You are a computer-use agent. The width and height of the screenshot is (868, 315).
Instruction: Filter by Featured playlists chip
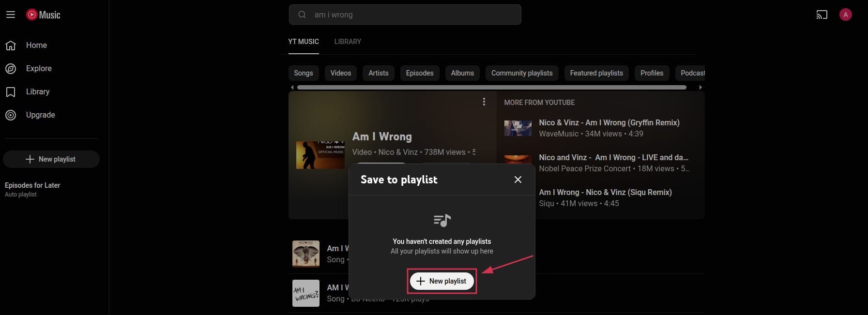click(x=596, y=73)
